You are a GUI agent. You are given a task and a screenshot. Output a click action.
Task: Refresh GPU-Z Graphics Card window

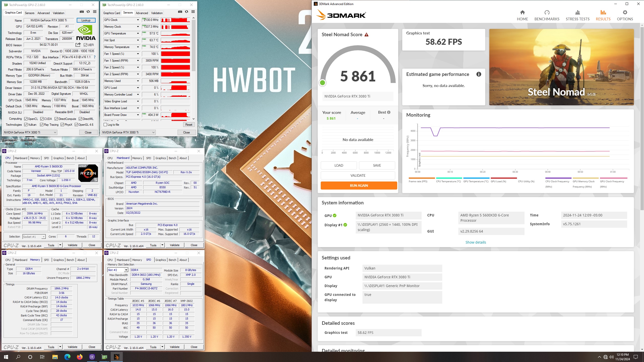tap(88, 12)
